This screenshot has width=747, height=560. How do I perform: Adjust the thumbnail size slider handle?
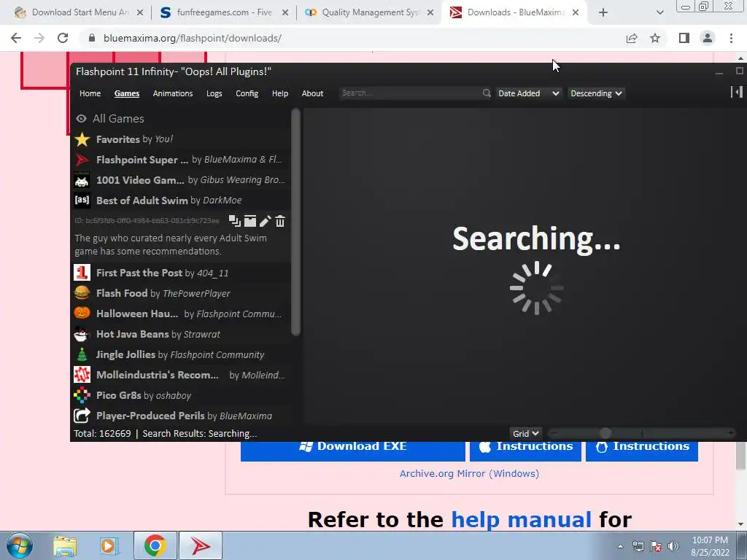[605, 433]
